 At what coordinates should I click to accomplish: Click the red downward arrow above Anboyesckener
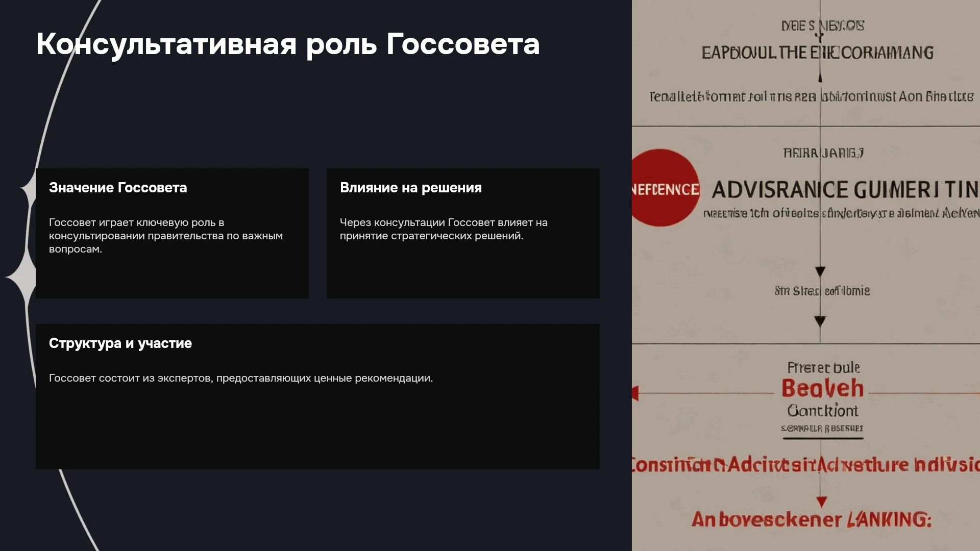pos(821,502)
